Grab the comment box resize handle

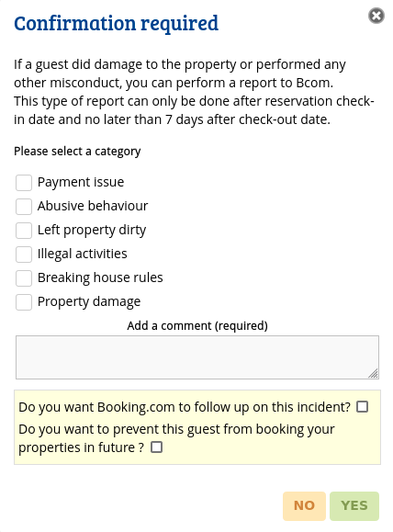374,374
